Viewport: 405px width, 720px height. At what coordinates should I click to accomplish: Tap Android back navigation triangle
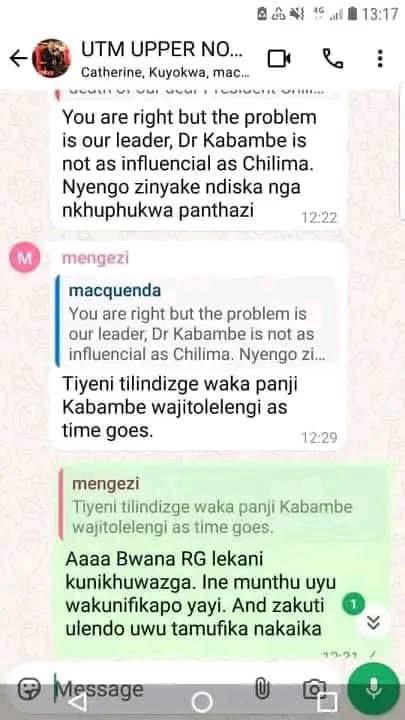tap(77, 703)
